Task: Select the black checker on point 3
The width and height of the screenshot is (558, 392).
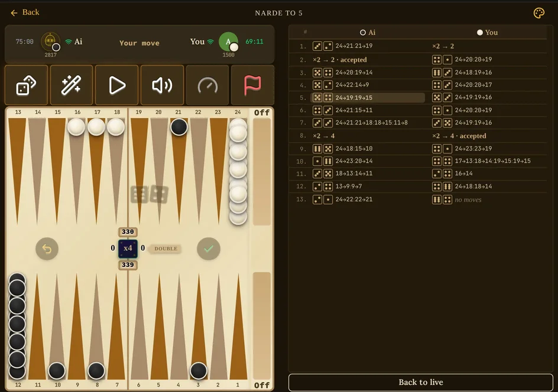Action: coord(199,371)
